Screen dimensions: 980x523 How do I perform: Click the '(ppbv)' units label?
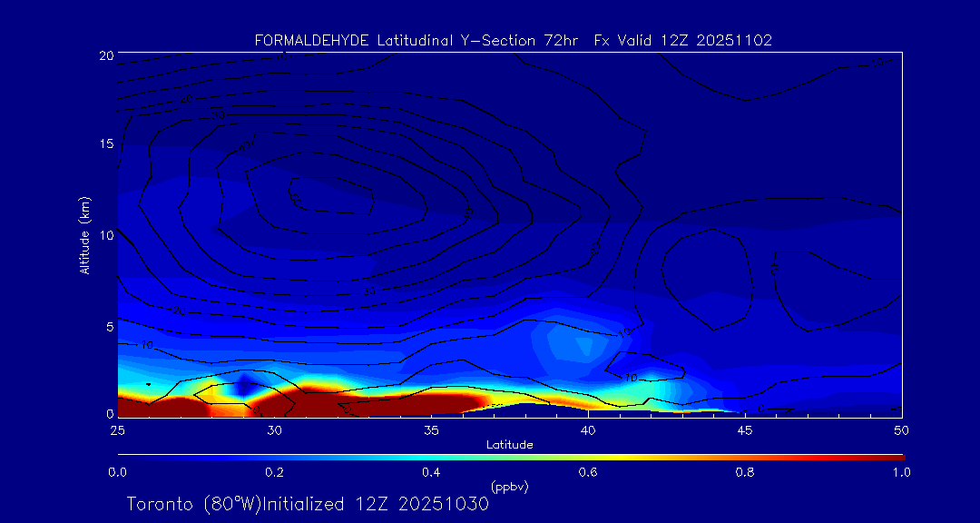(509, 487)
